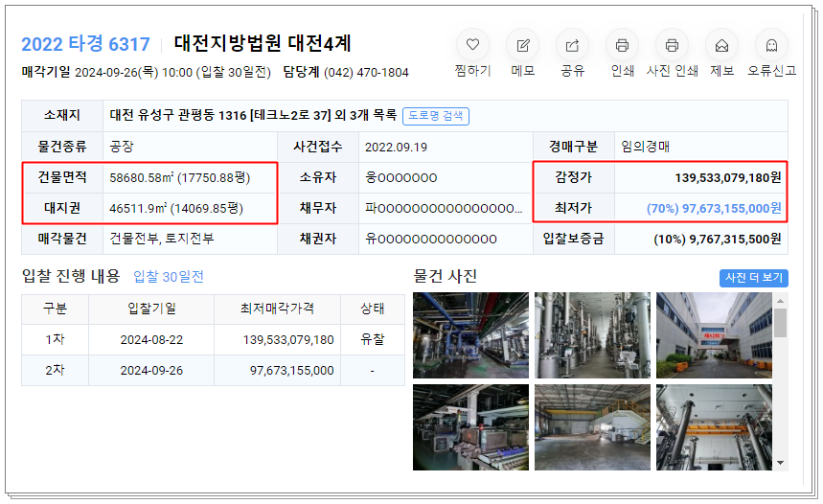Open the steel tanks corridor photo
Image resolution: width=823 pixels, height=504 pixels.
pos(593,335)
